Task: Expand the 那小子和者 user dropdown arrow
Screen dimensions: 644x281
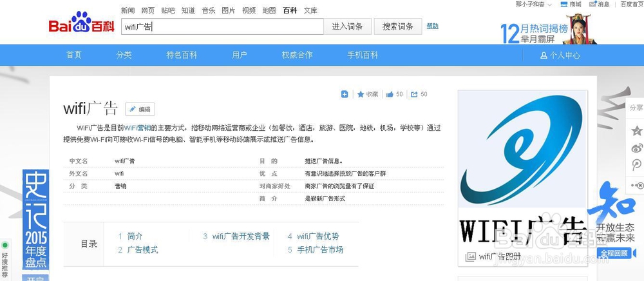Action: point(549,5)
